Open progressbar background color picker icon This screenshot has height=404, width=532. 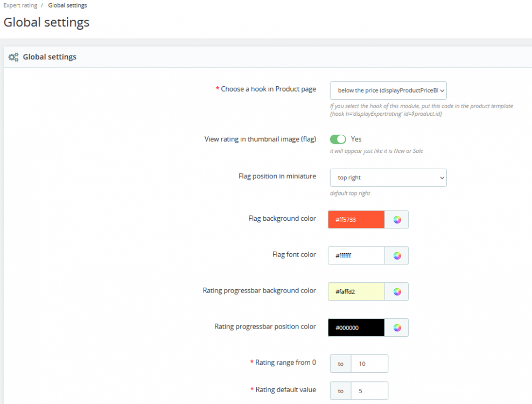(x=397, y=292)
